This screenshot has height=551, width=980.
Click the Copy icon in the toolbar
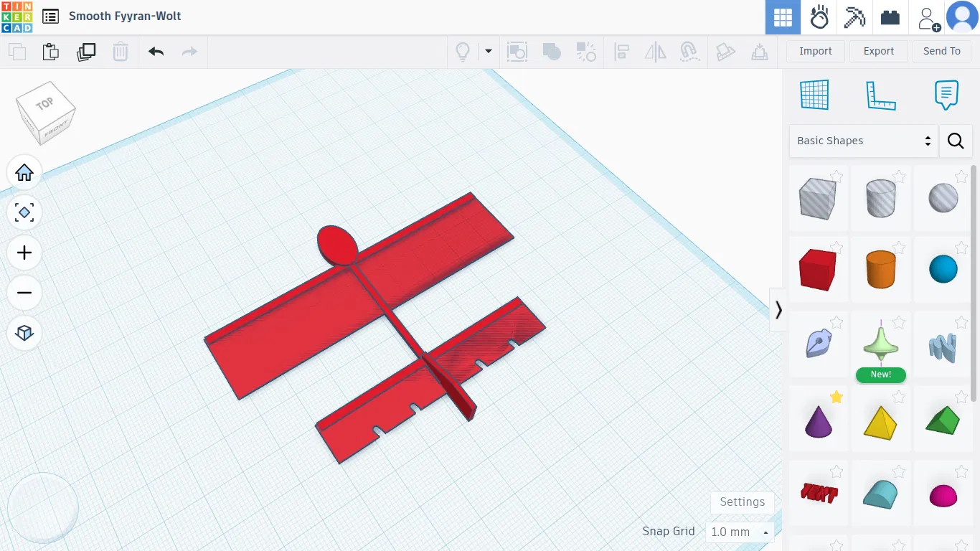(x=17, y=52)
